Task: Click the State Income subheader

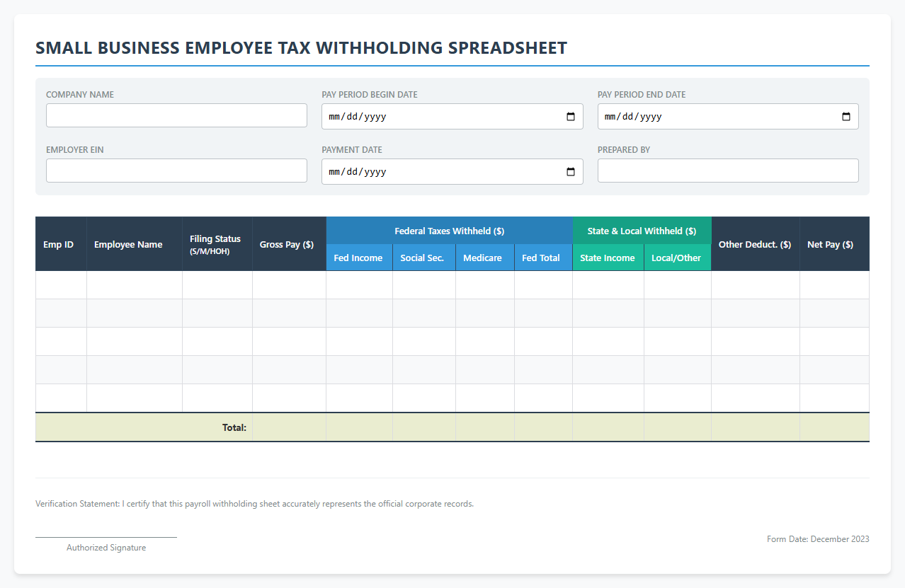Action: [608, 258]
